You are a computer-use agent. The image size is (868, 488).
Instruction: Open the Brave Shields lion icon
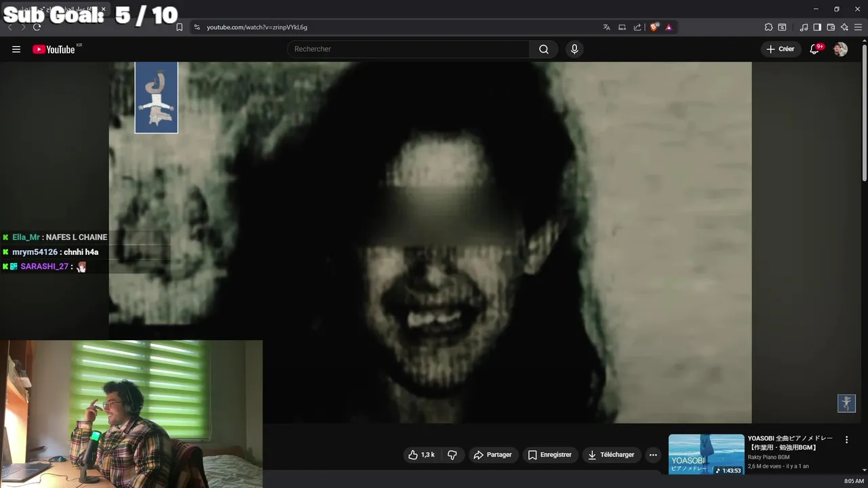(x=654, y=27)
